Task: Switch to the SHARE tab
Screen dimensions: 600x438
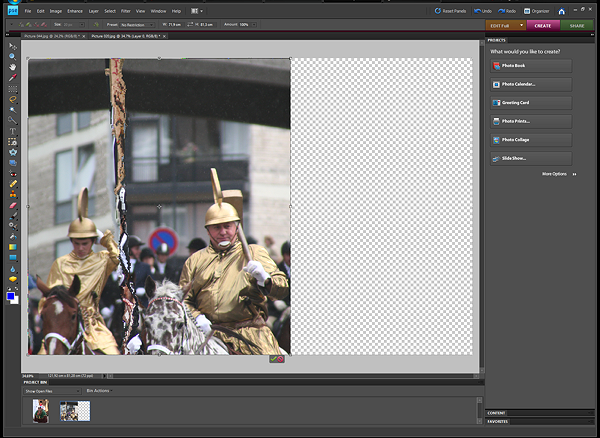Action: pyautogui.click(x=579, y=25)
